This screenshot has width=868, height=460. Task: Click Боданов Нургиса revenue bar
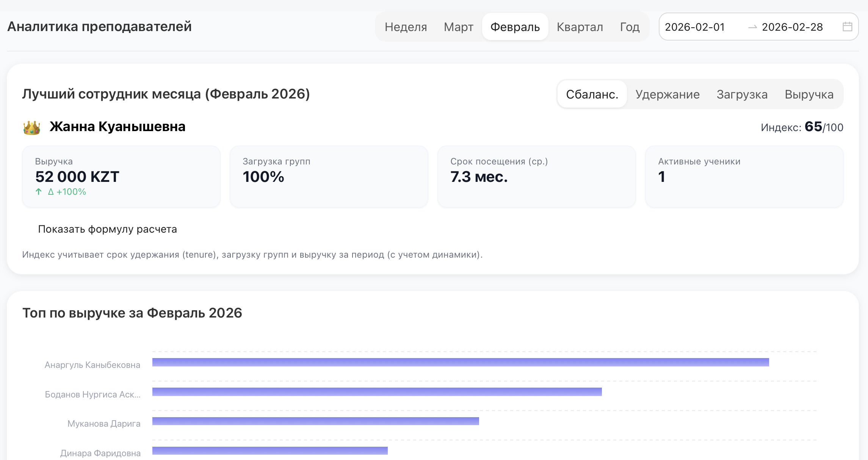377,392
